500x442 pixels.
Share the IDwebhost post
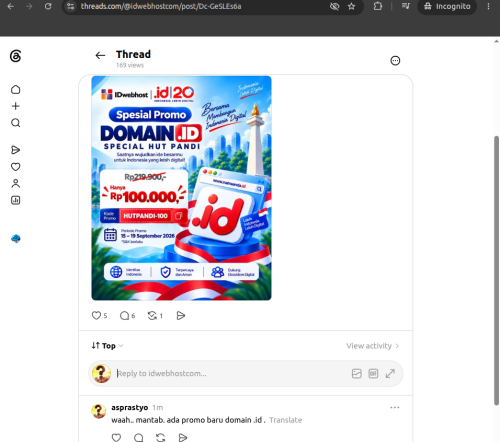181,315
